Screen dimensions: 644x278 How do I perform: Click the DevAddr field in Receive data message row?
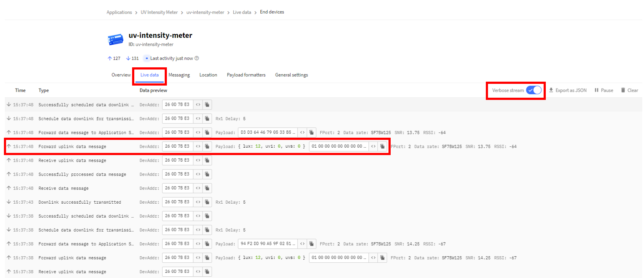(x=177, y=188)
